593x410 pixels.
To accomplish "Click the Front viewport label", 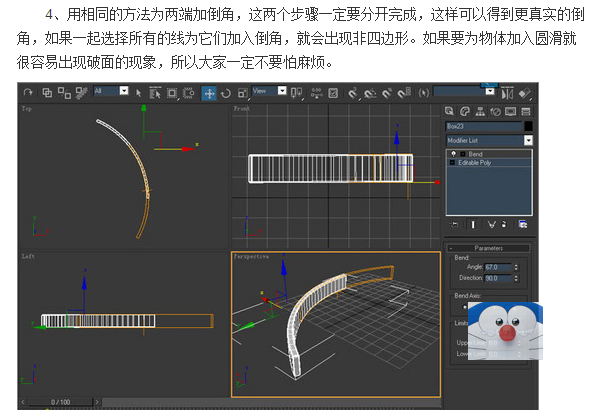I will 241,109.
